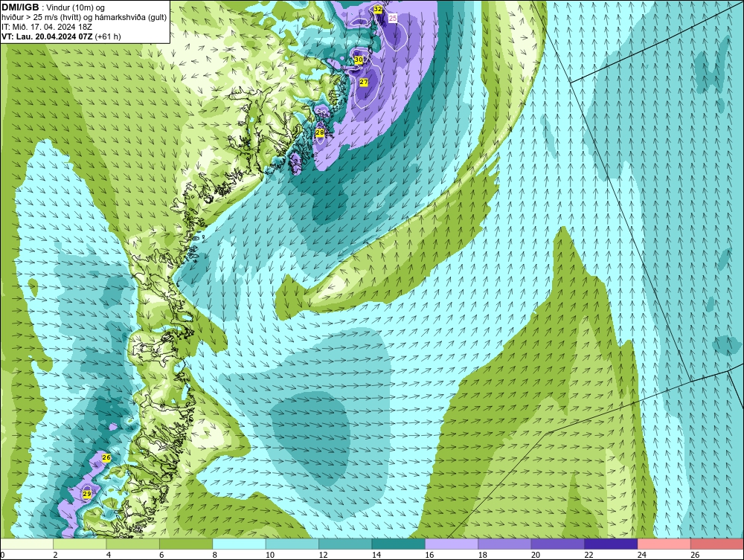This screenshot has width=744, height=560.
Task: Select the 4–6 m/s legend color swatch
Action: click(x=133, y=544)
